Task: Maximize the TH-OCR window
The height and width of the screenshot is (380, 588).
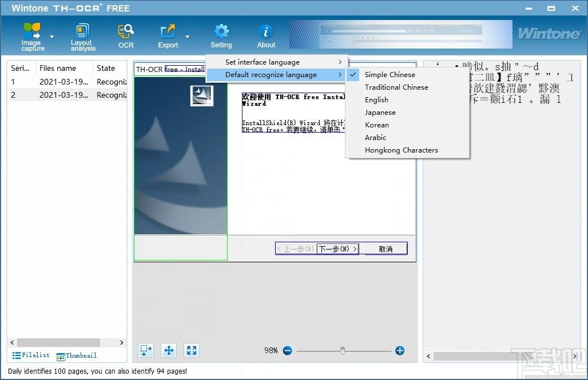Action: (x=551, y=8)
